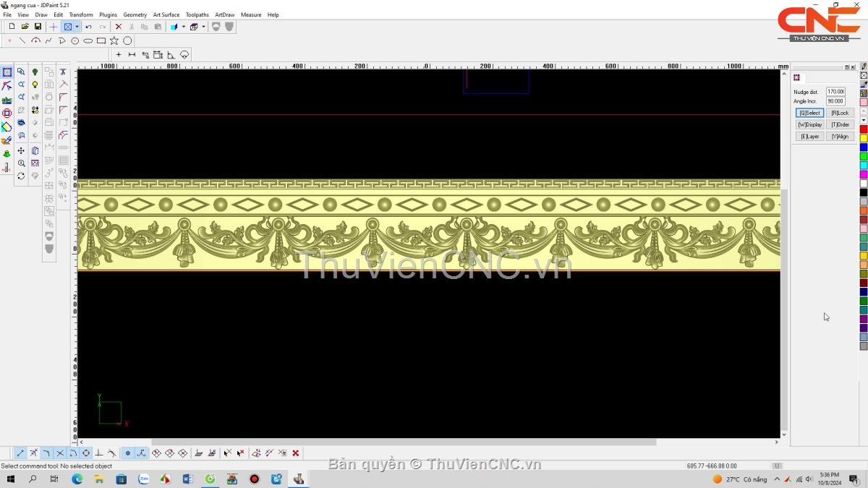Click the red X icon in bottom toolbar
Screen dimensions: 868x488
(296, 453)
